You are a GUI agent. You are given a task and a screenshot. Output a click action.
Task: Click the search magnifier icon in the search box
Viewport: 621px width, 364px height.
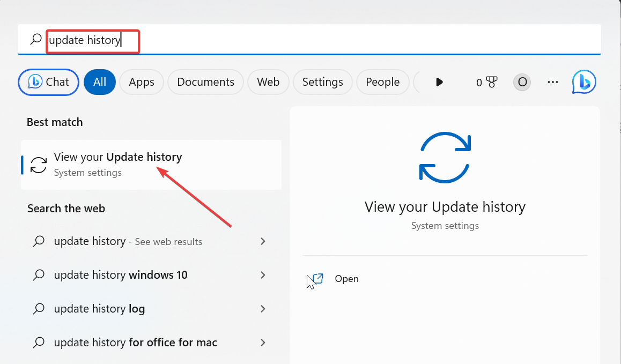35,40
